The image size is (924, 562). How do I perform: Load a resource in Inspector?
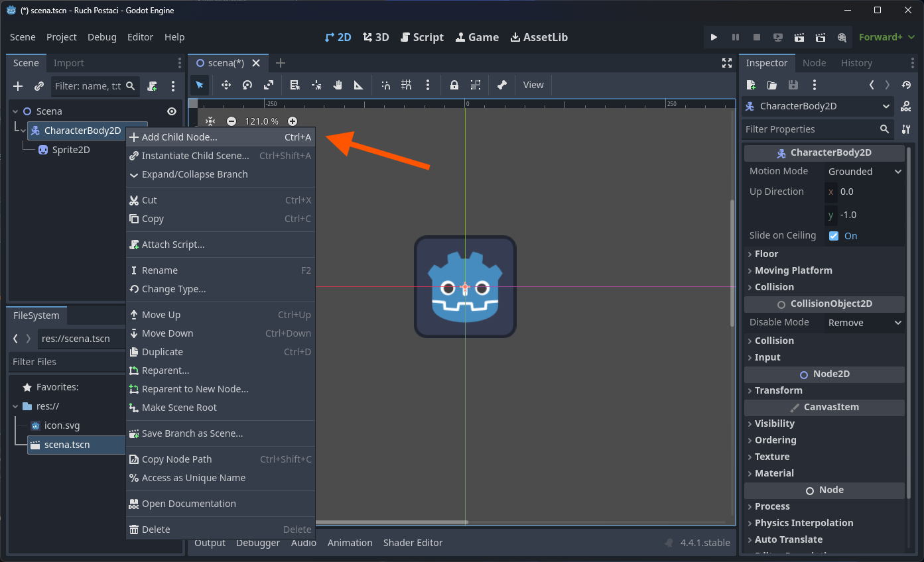(x=772, y=85)
